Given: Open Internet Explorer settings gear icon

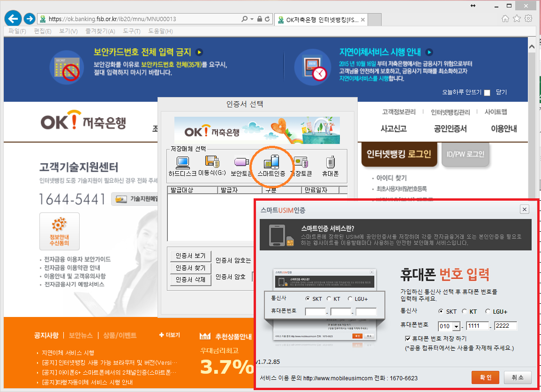Looking at the screenshot, I should (x=528, y=19).
